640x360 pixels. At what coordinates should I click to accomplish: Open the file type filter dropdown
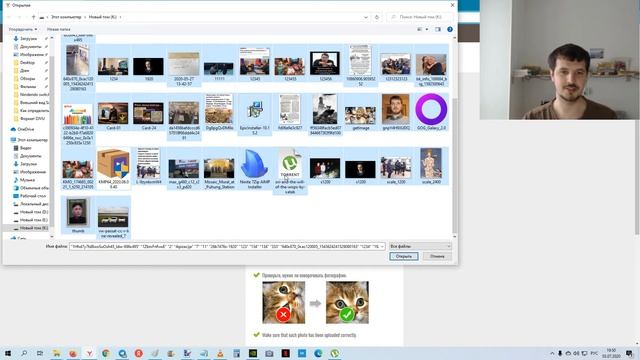(x=420, y=246)
